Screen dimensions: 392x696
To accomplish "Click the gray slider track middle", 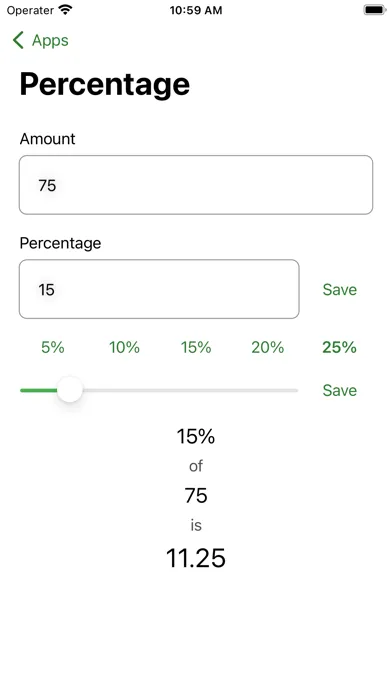I will click(190, 391).
